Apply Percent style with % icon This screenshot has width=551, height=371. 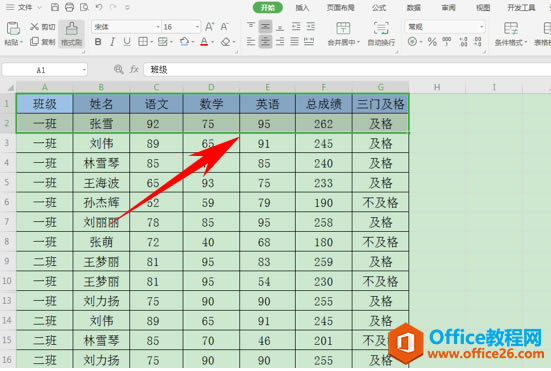coord(432,42)
